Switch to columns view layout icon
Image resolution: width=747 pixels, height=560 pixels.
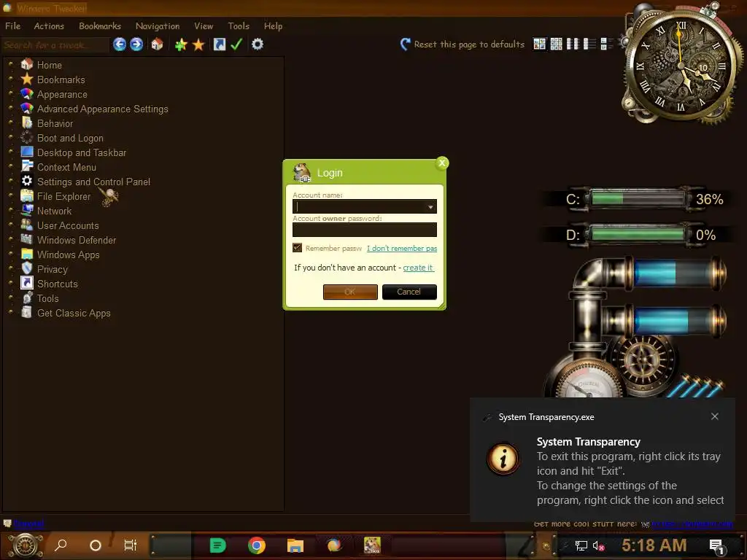(x=573, y=44)
